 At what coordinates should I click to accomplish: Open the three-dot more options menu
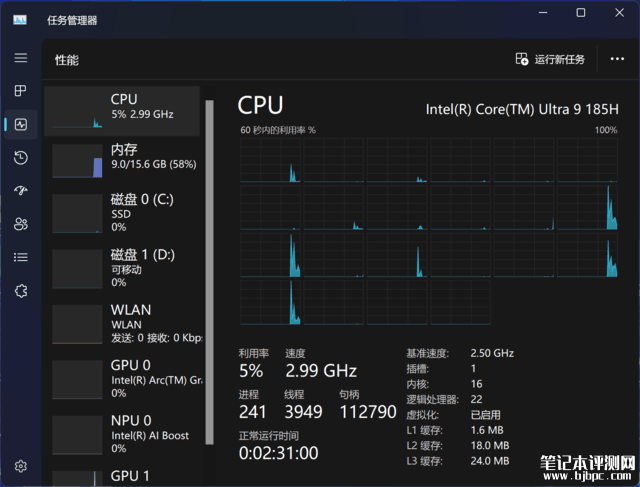(x=617, y=59)
